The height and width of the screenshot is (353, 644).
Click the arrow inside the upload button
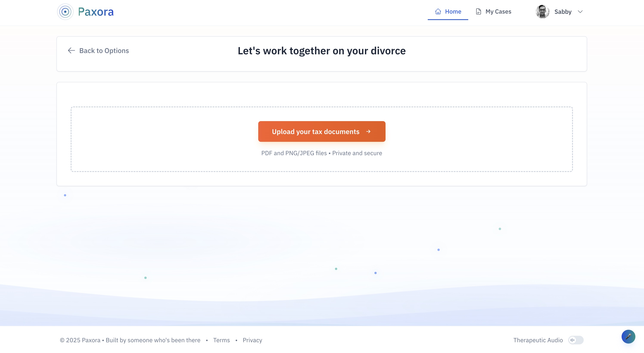(368, 131)
